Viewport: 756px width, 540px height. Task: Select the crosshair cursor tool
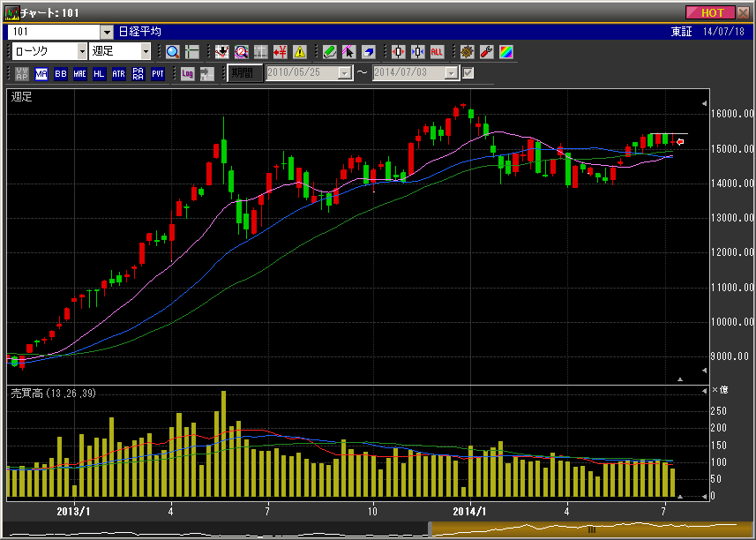pyautogui.click(x=192, y=51)
